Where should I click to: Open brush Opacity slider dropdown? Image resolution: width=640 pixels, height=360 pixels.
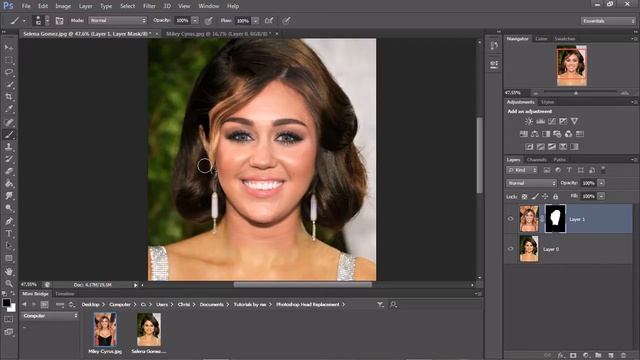195,20
